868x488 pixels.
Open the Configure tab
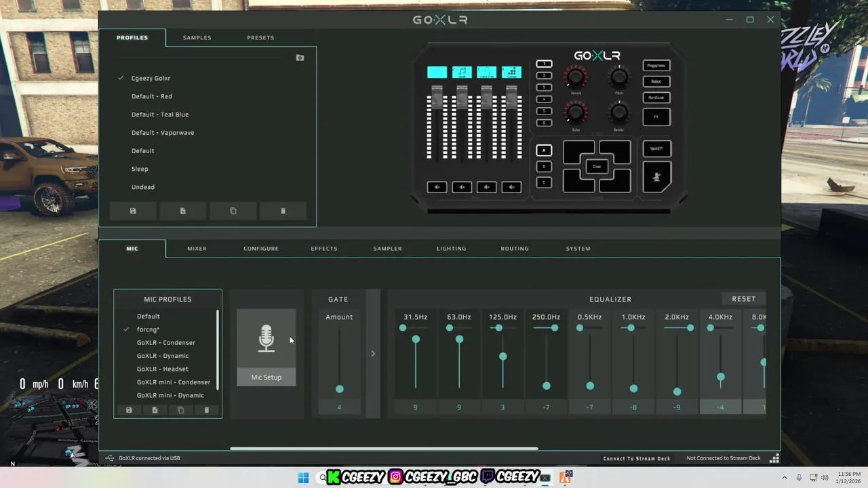pyautogui.click(x=261, y=249)
